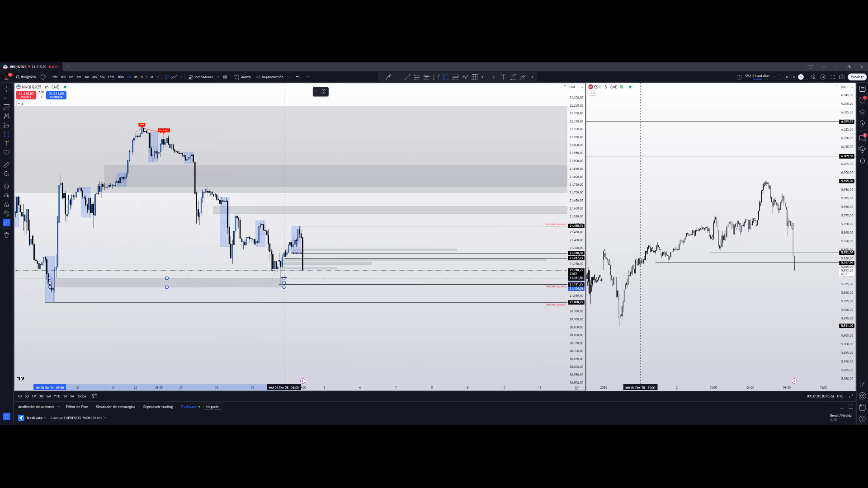Click the undo arrow in toolbar

pos(298,77)
